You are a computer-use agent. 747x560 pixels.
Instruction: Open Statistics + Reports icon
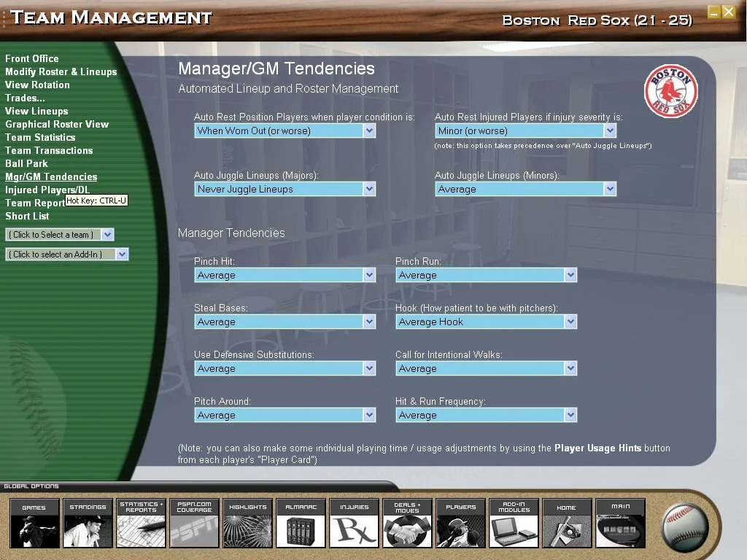141,524
